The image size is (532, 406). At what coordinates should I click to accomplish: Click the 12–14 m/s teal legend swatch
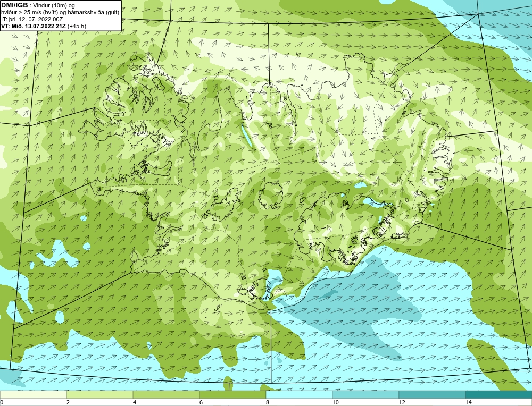432,394
